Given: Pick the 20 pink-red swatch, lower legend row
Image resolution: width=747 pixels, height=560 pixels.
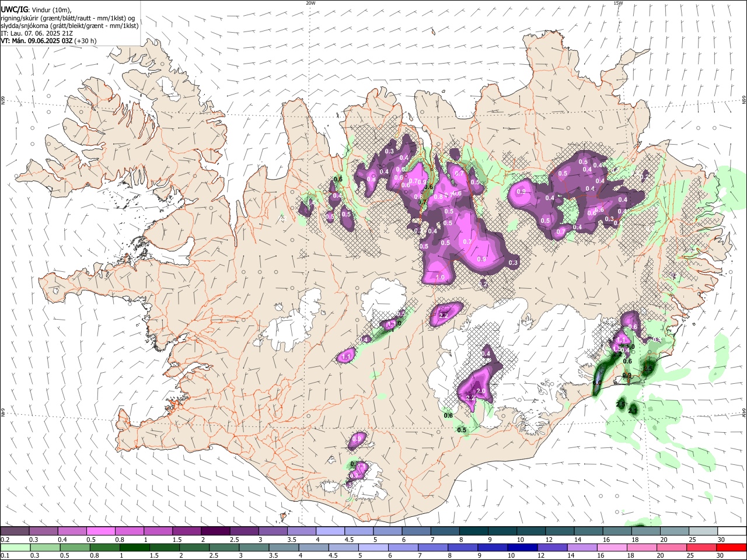Looking at the screenshot, I should click(x=671, y=548).
